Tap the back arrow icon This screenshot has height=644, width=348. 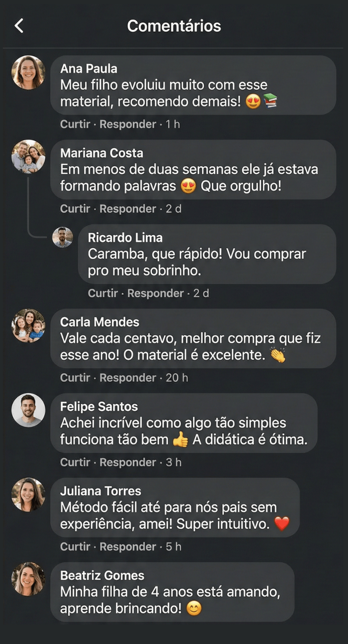coord(19,26)
